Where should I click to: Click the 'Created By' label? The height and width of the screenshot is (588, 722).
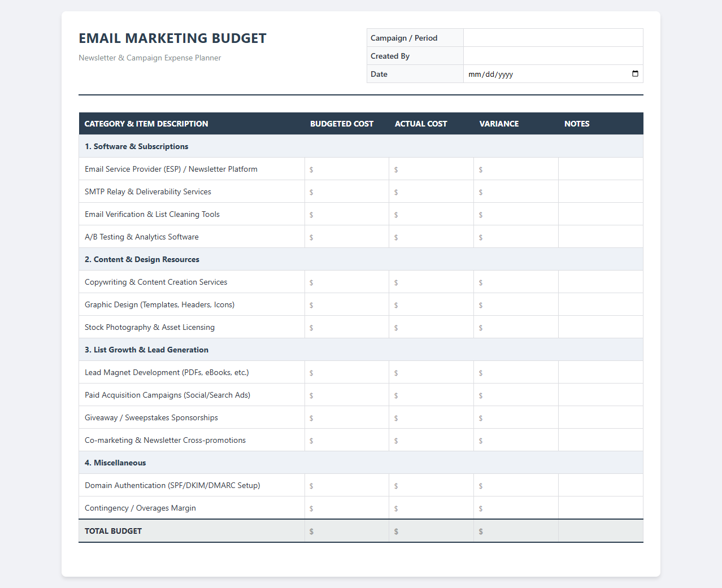[x=390, y=56]
